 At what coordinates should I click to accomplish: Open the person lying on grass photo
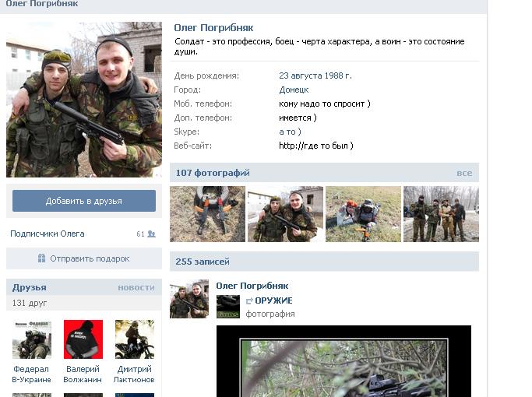(x=363, y=214)
